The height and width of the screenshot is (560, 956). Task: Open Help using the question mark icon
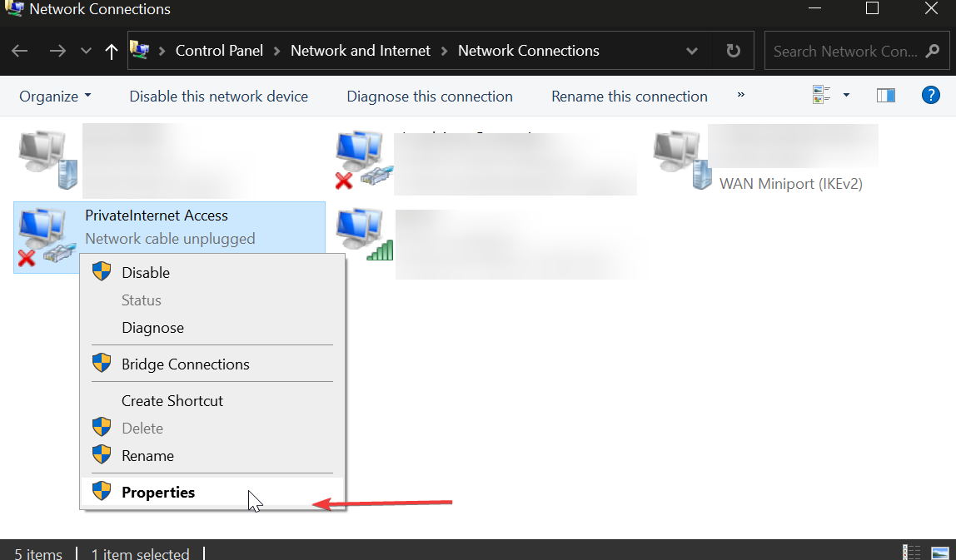tap(930, 95)
